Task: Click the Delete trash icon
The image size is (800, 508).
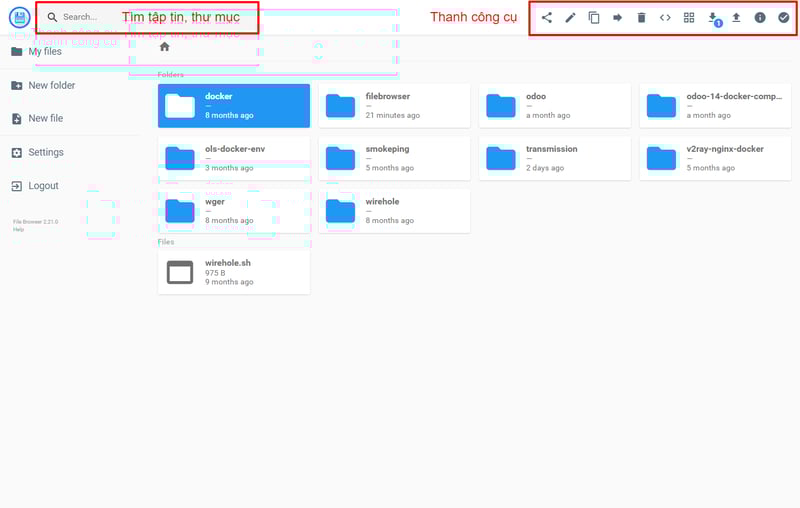Action: (x=642, y=18)
